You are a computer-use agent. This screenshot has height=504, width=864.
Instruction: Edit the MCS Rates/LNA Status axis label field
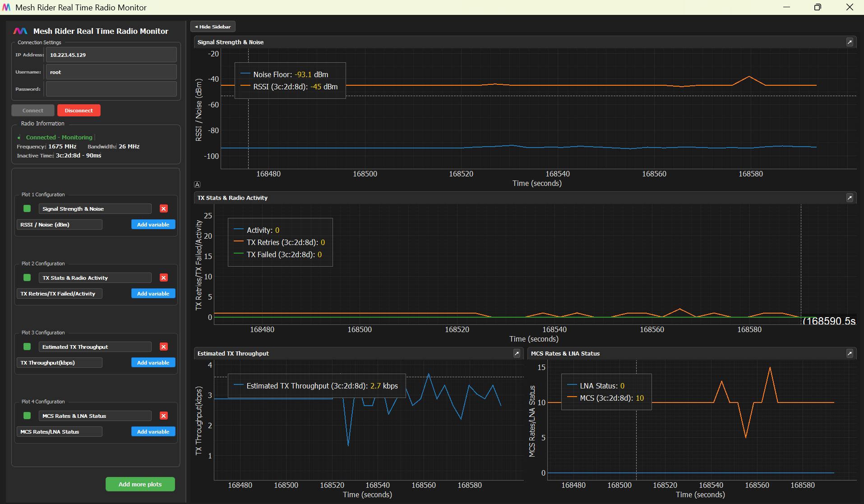[x=60, y=432]
